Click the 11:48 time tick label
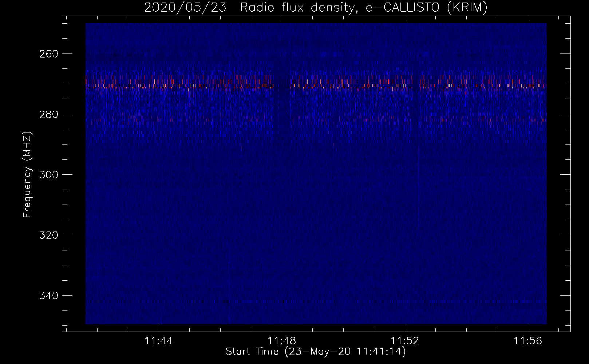Image resolution: width=589 pixels, height=364 pixels. pos(282,341)
